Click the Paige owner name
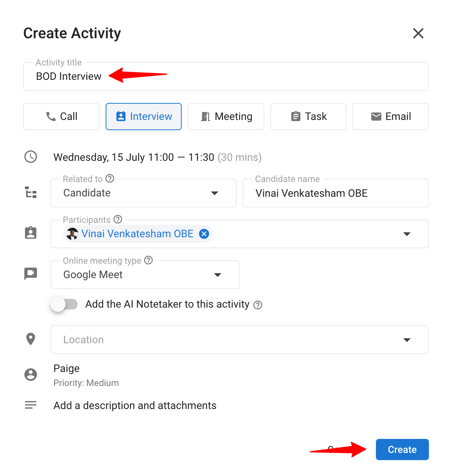Viewport: 452px width, 476px height. pos(67,369)
